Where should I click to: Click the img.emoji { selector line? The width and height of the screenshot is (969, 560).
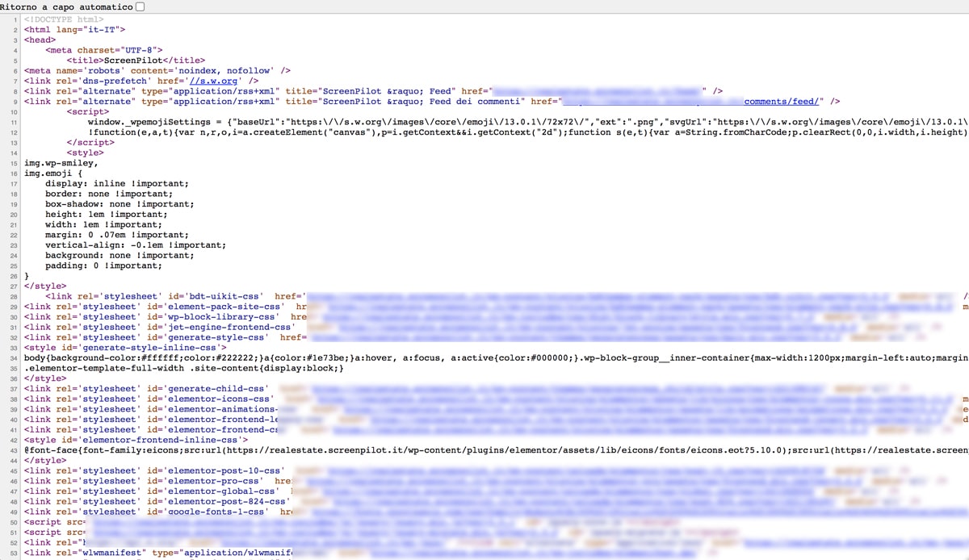coord(53,173)
